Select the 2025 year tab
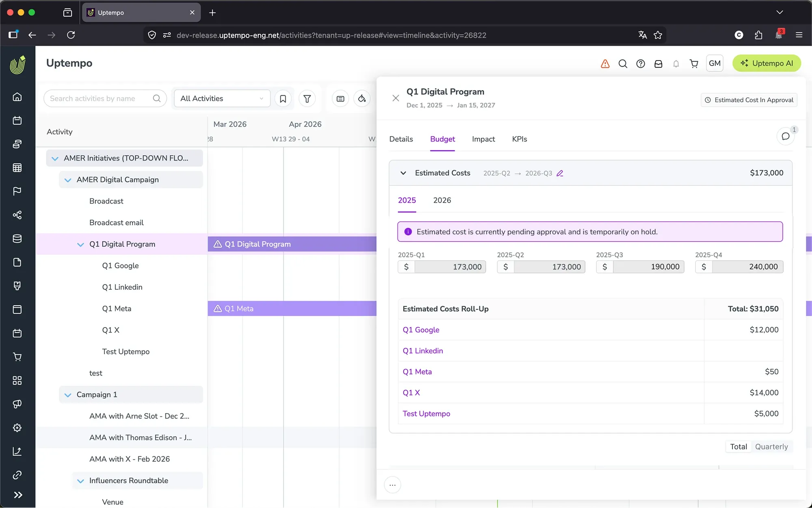The image size is (812, 508). point(407,200)
